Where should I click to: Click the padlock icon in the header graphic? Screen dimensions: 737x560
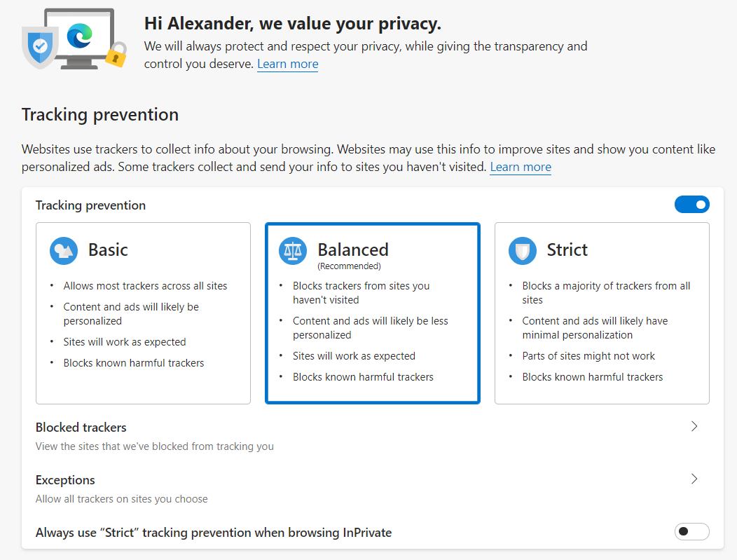(116, 54)
